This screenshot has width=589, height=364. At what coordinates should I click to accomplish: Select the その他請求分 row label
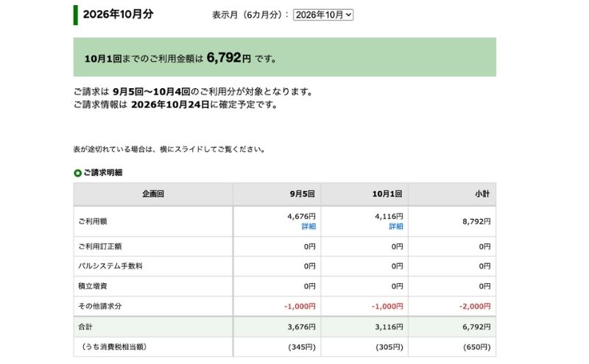click(100, 306)
